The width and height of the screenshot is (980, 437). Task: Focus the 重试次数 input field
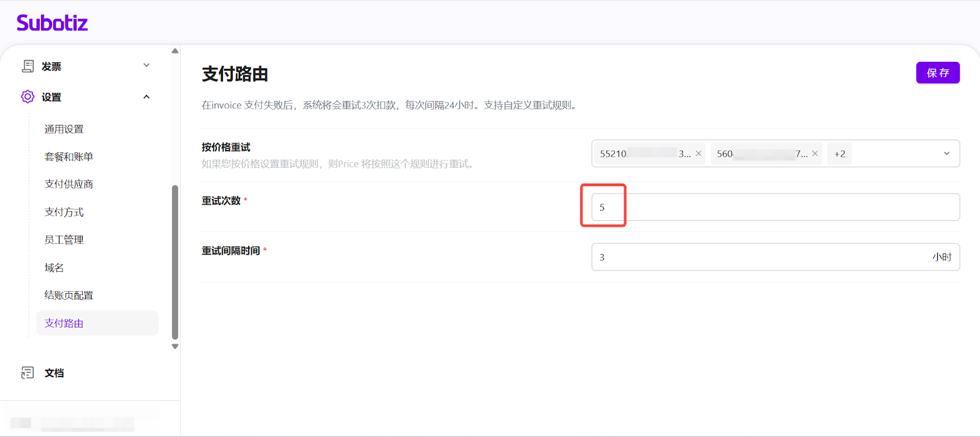(775, 207)
